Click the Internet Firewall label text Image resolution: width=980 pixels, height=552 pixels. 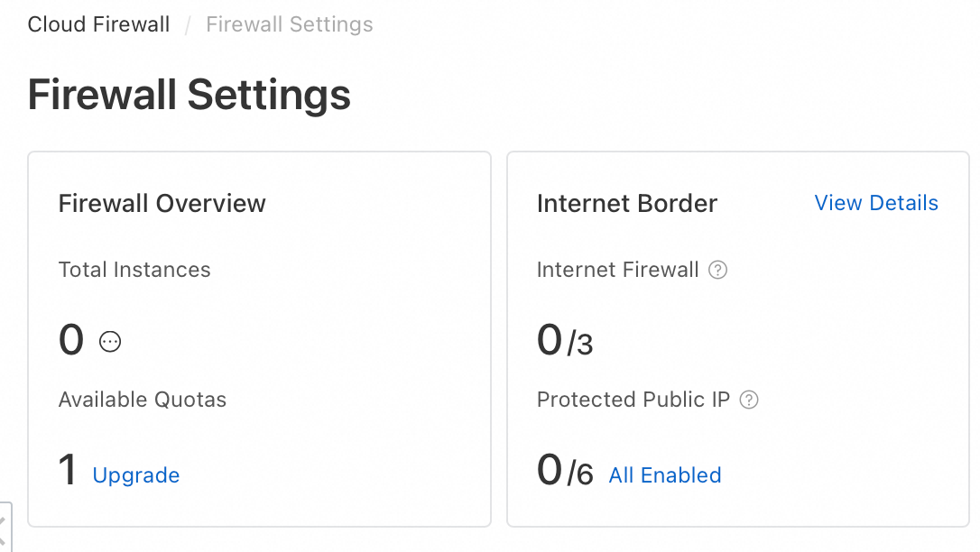[x=618, y=270]
